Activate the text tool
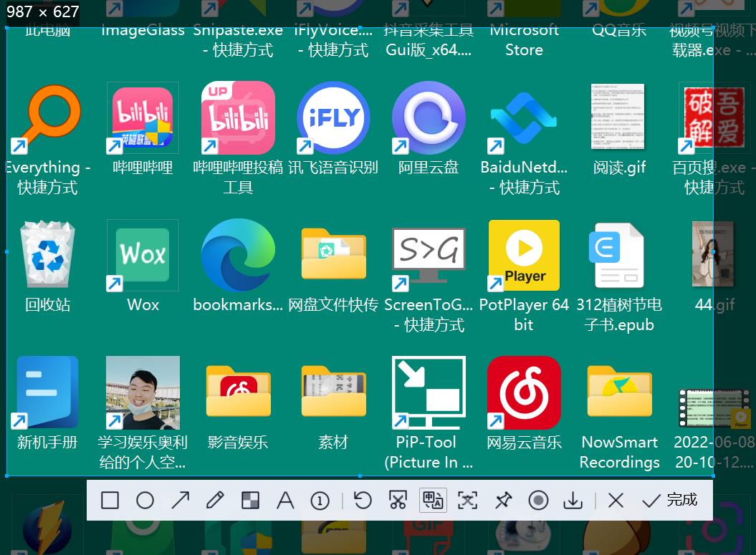756x555 pixels. pos(285,500)
